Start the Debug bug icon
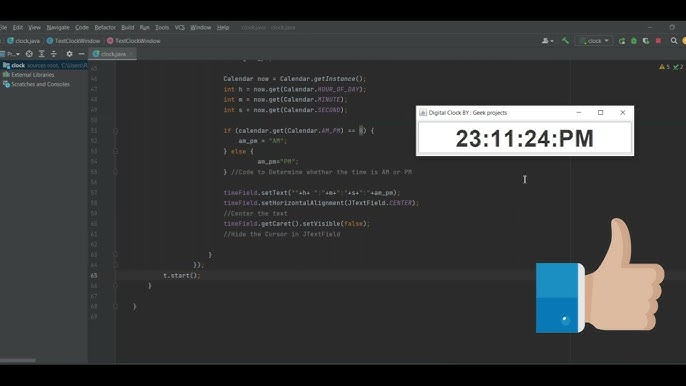Screen dimensions: 686x386 pyautogui.click(x=634, y=41)
